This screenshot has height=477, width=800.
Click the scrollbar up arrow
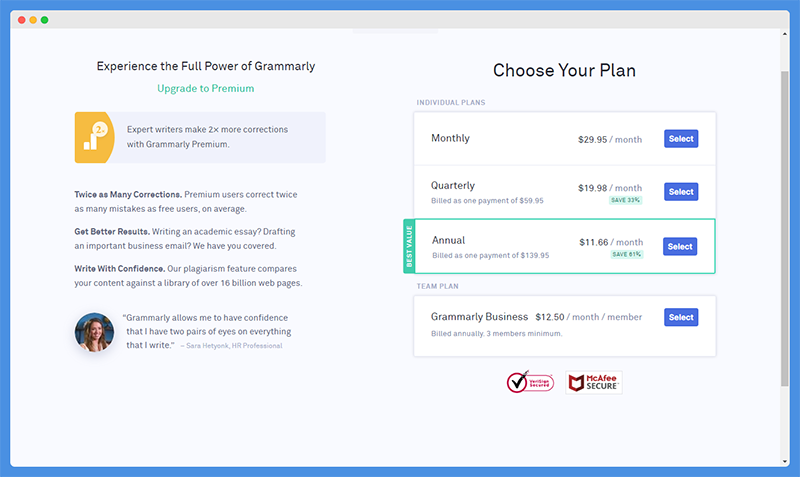coord(785,34)
